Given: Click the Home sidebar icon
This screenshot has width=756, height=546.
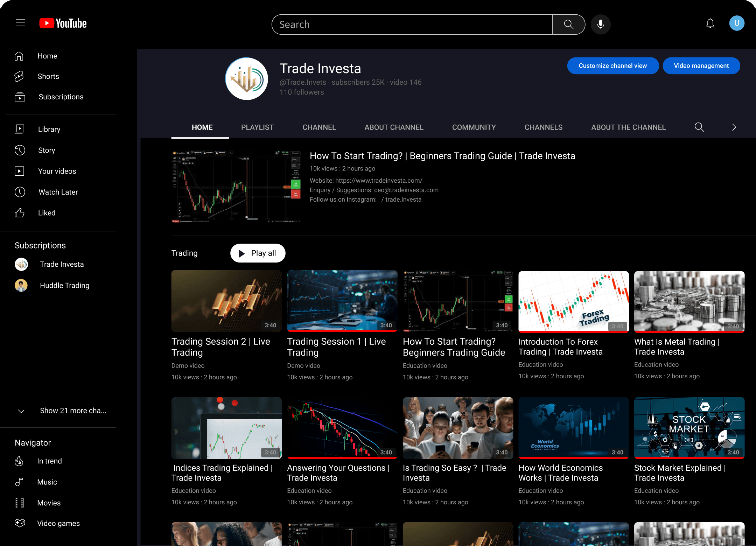Looking at the screenshot, I should coord(19,56).
